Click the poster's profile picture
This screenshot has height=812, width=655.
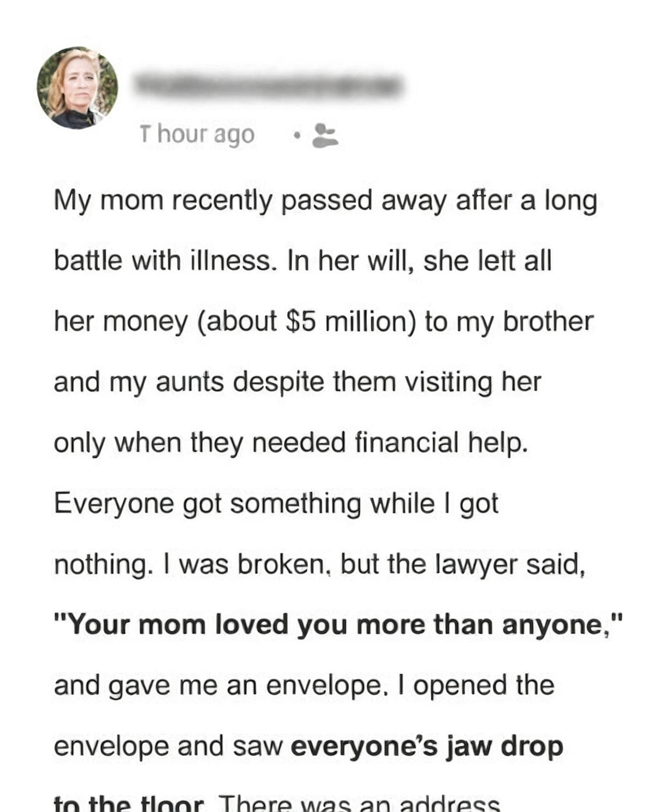77,88
